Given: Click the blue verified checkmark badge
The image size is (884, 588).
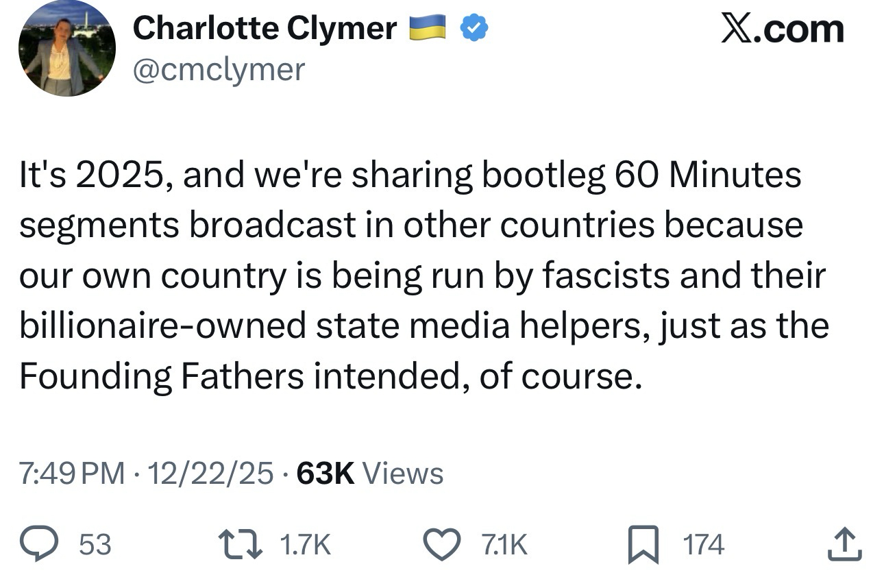Looking at the screenshot, I should click(x=474, y=27).
